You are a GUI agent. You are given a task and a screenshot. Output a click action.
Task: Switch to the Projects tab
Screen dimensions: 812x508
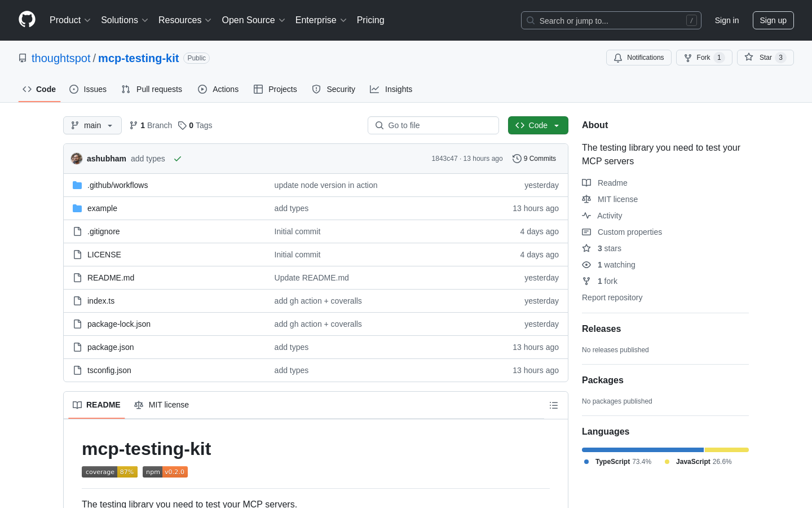tap(275, 89)
